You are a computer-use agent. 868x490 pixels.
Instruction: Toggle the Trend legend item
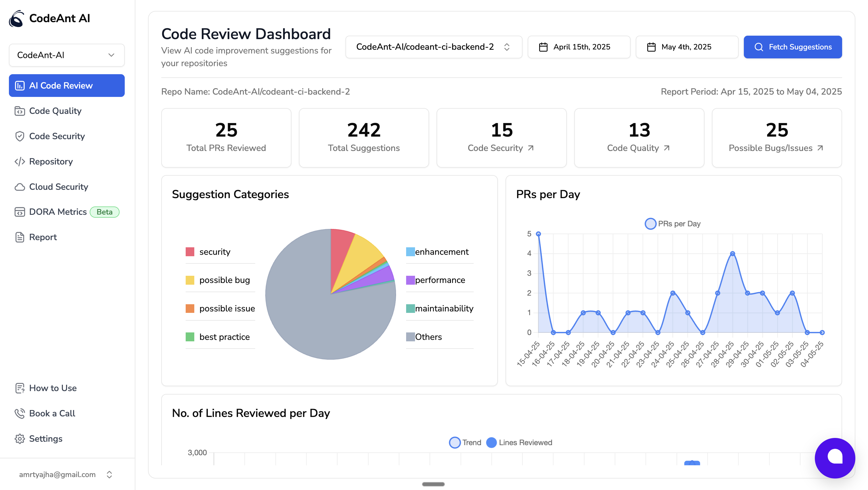465,443
